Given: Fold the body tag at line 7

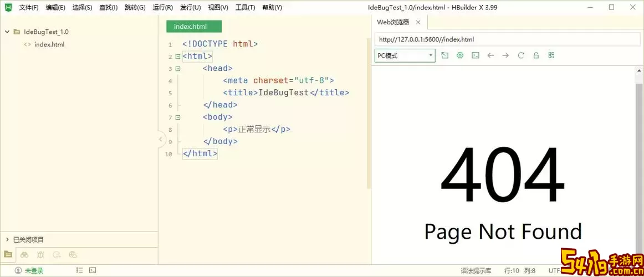Looking at the screenshot, I should coord(177,117).
